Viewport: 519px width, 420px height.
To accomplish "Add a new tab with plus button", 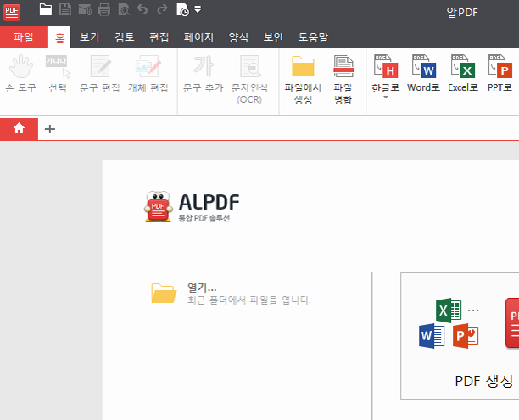I will 50,129.
